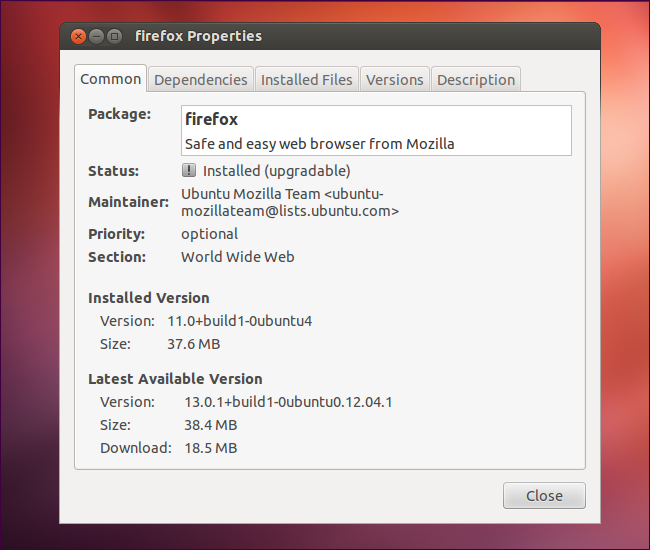Screen dimensions: 650x550
Task: Open the Dependencies tab
Action: point(201,80)
